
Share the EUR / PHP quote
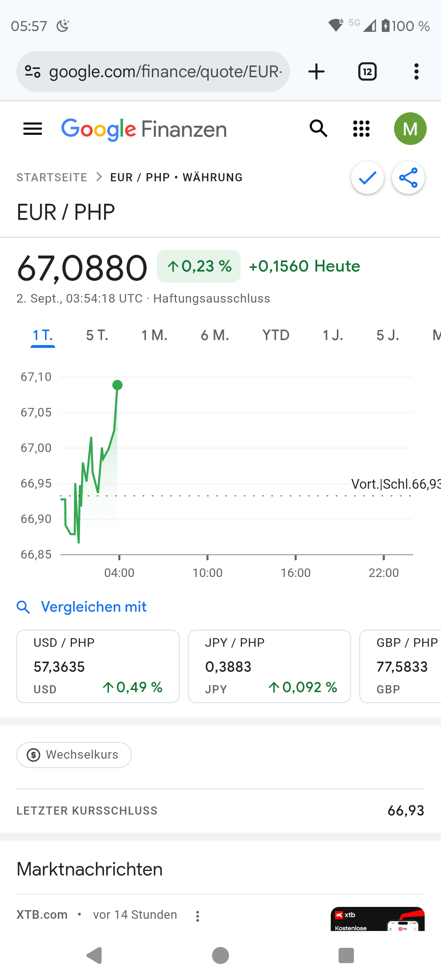(x=408, y=178)
